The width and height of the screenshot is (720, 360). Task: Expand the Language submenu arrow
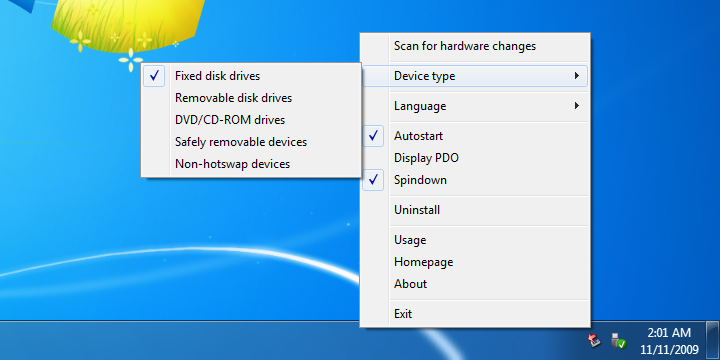pyautogui.click(x=577, y=106)
